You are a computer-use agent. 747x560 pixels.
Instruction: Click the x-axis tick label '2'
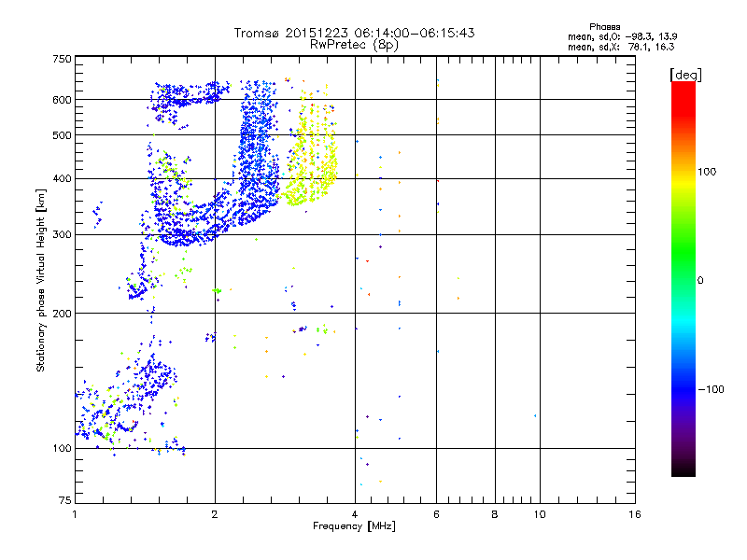(215, 514)
